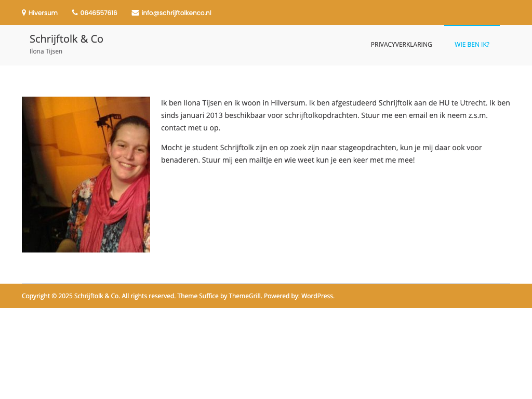Click the info@schrijftolkenco.nl email address
The image size is (532, 399).
(177, 13)
